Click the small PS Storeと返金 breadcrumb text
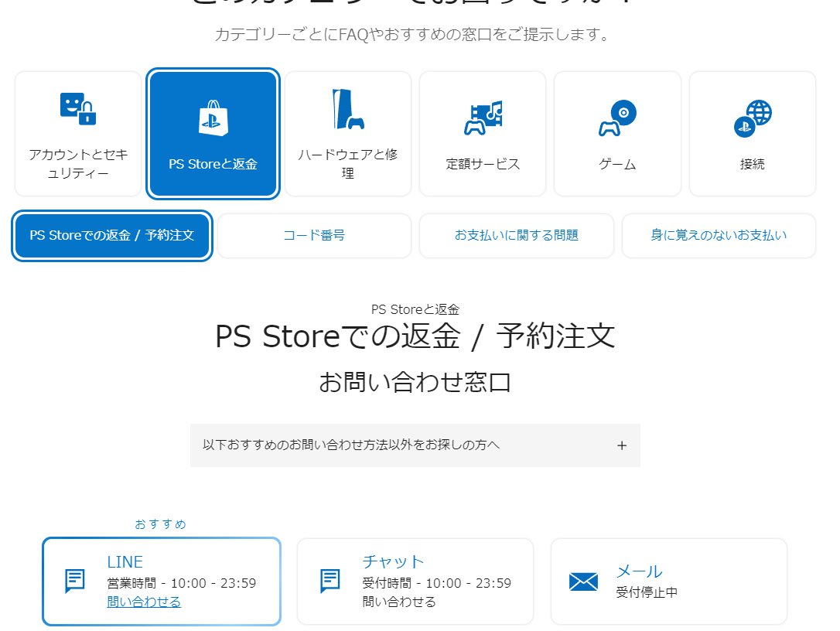The width and height of the screenshot is (840, 631). click(x=415, y=309)
